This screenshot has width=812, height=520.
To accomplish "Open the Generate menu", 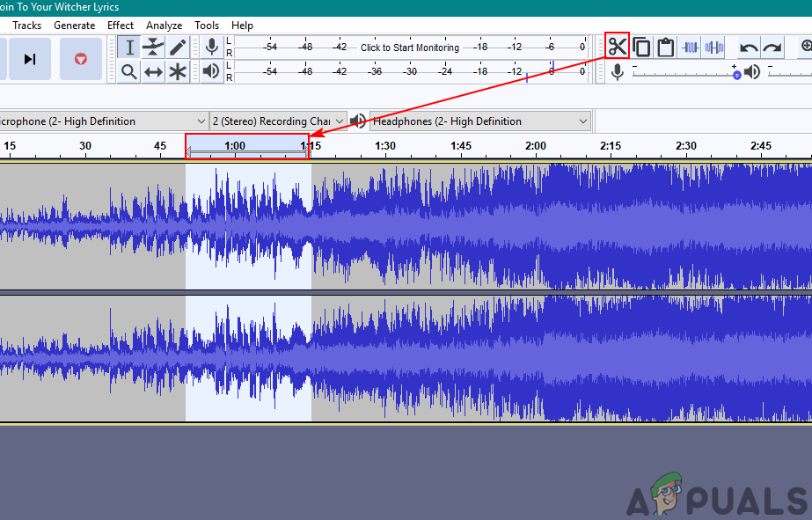I will click(74, 25).
